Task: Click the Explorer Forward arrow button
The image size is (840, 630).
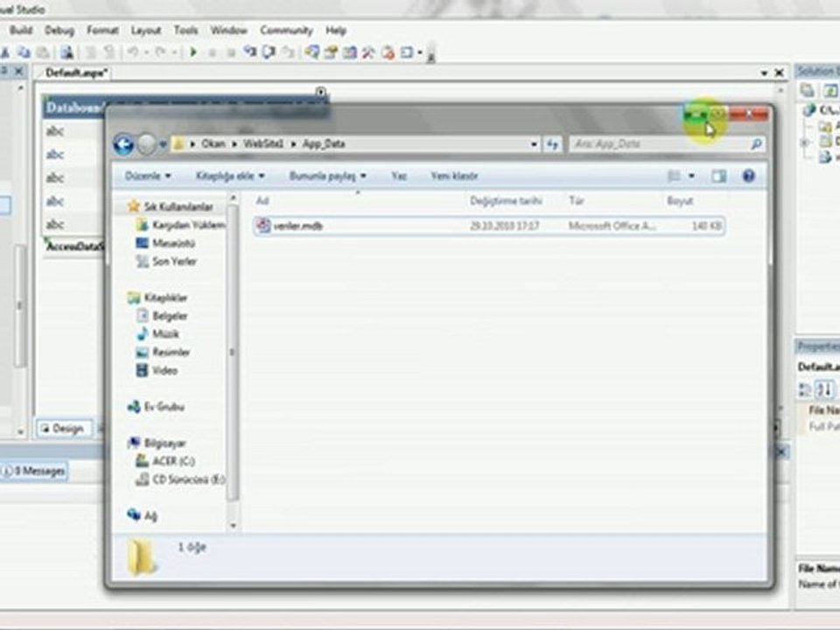Action: coord(146,144)
